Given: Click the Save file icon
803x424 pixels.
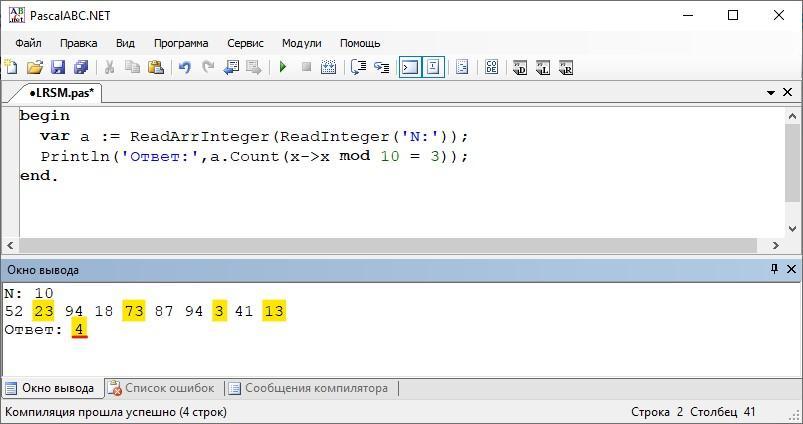Looking at the screenshot, I should [58, 68].
